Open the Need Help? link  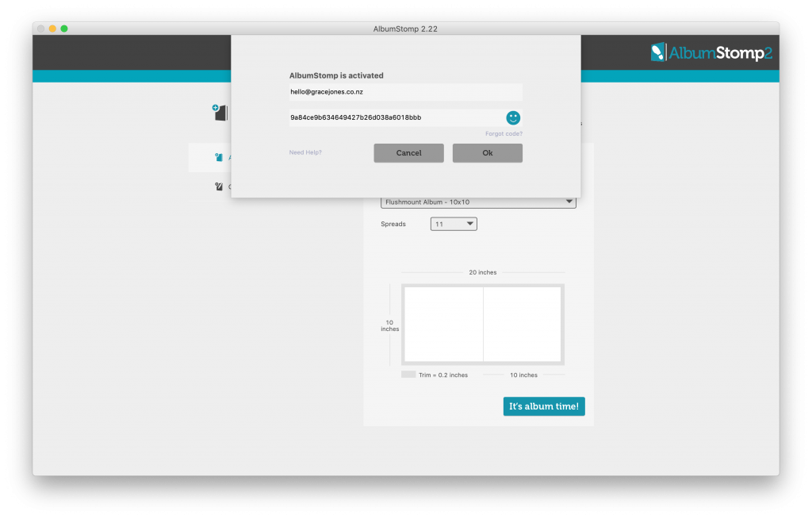click(305, 152)
